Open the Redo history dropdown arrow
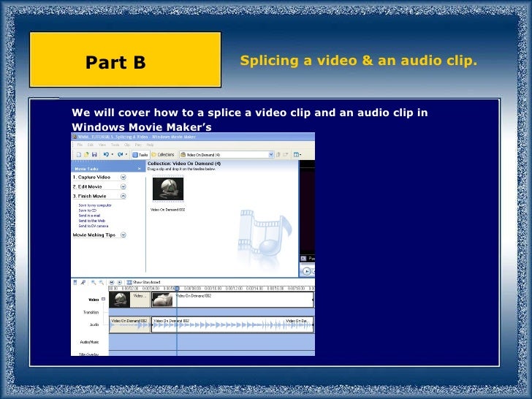The width and height of the screenshot is (532, 399). 126,155
